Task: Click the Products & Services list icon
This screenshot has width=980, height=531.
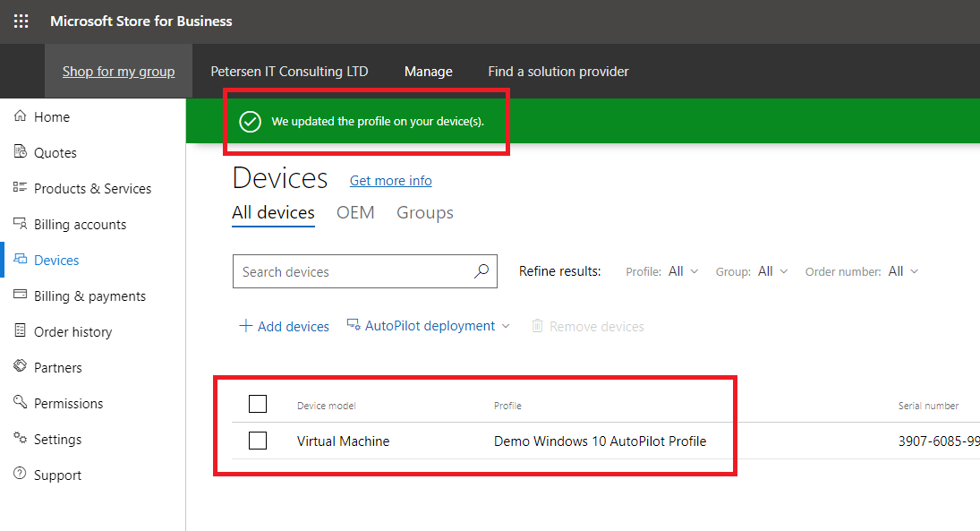Action: coord(20,188)
